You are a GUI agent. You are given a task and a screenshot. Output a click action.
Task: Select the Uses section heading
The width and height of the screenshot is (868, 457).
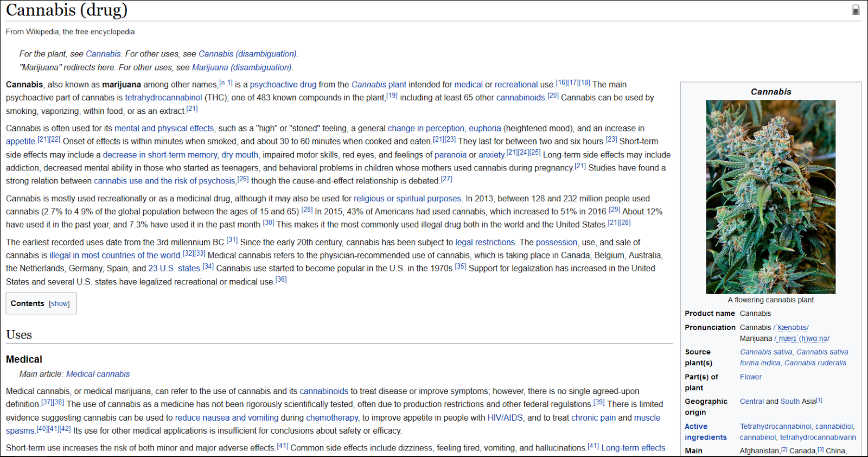coord(19,335)
